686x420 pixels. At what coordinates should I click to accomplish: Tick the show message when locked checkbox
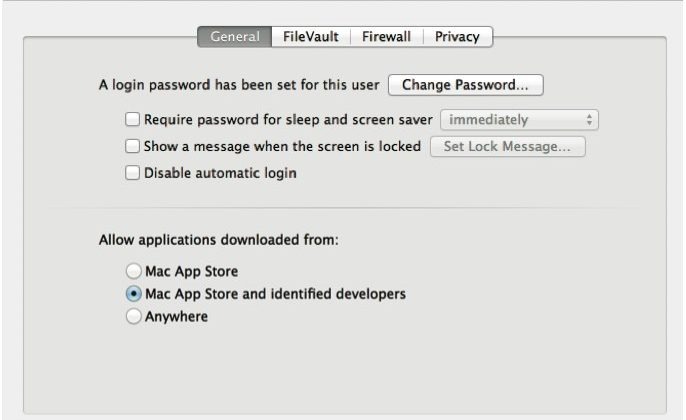[x=133, y=146]
